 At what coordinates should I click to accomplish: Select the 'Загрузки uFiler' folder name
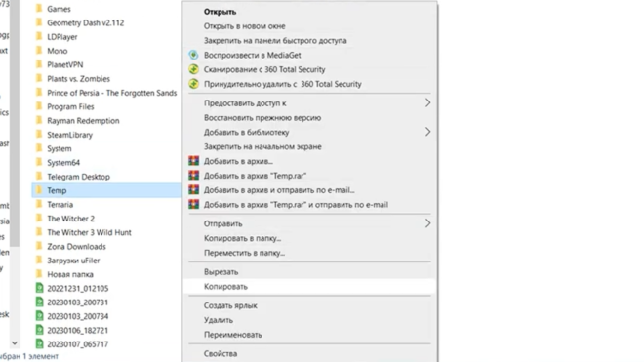pyautogui.click(x=73, y=261)
